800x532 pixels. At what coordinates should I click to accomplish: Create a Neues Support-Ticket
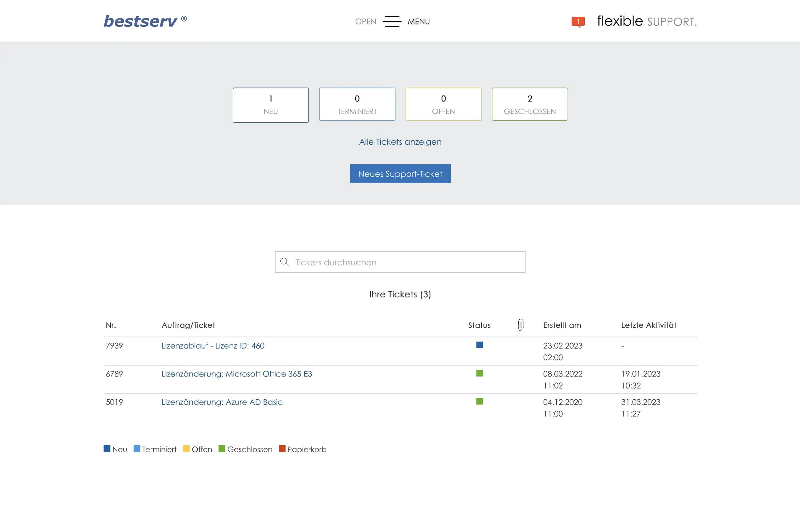tap(400, 174)
